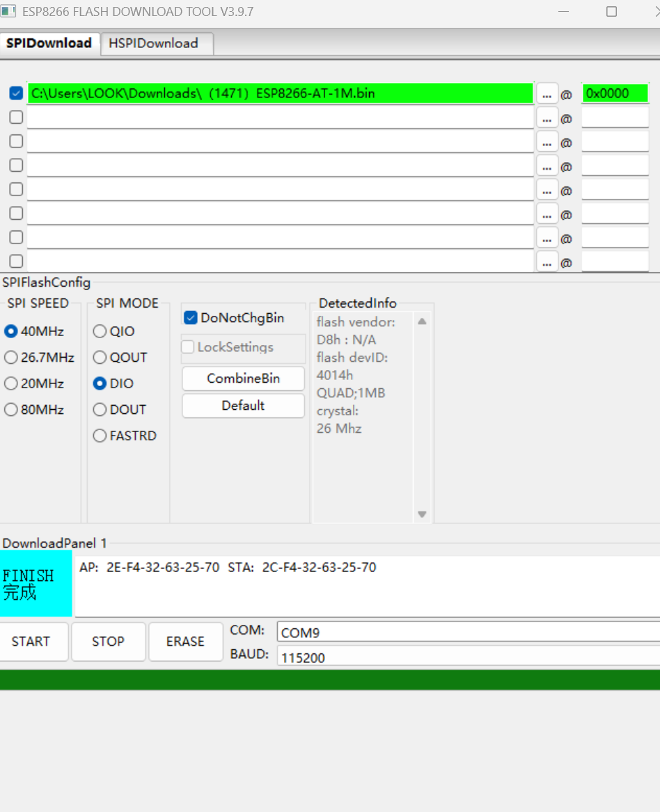Image resolution: width=660 pixels, height=812 pixels.
Task: Click the 0x0000 address field
Action: click(x=615, y=93)
